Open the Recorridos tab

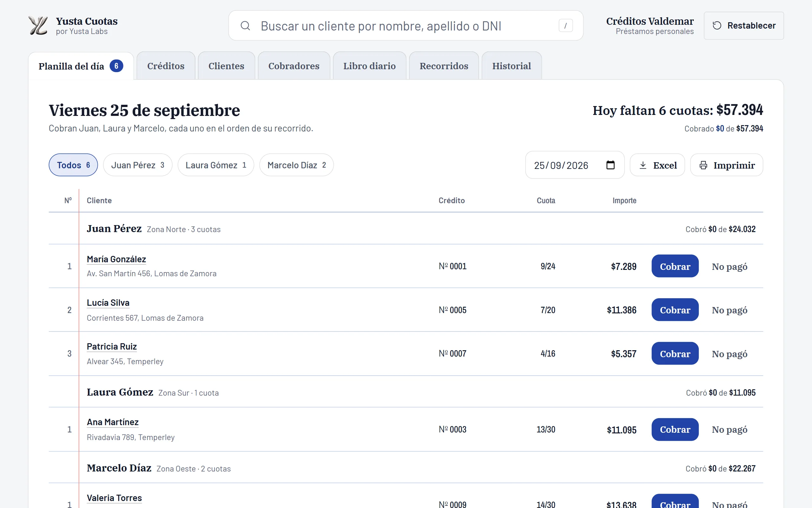(x=443, y=66)
